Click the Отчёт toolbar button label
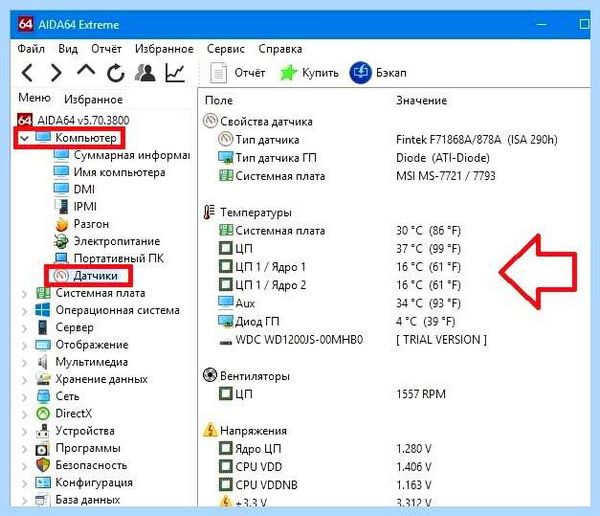Image resolution: width=600 pixels, height=516 pixels. [249, 73]
